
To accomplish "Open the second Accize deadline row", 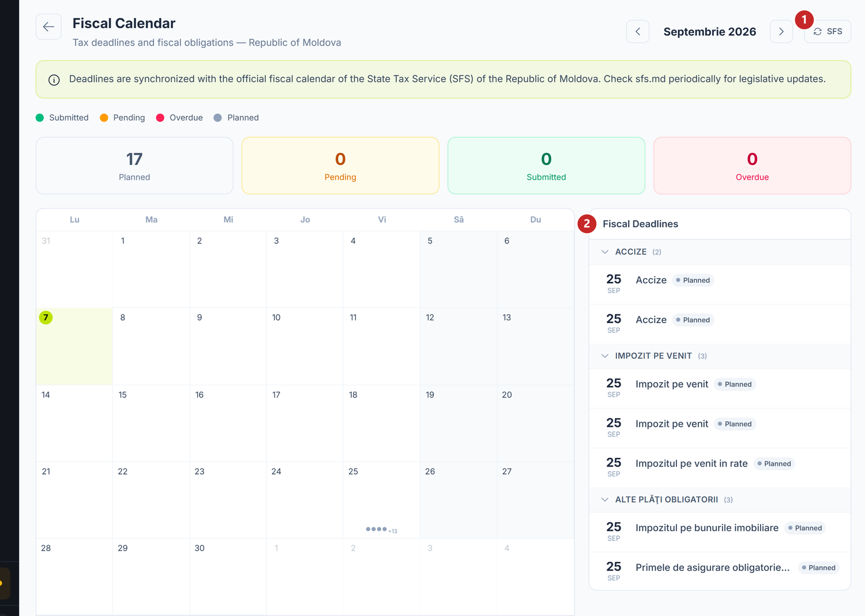I will [x=720, y=324].
